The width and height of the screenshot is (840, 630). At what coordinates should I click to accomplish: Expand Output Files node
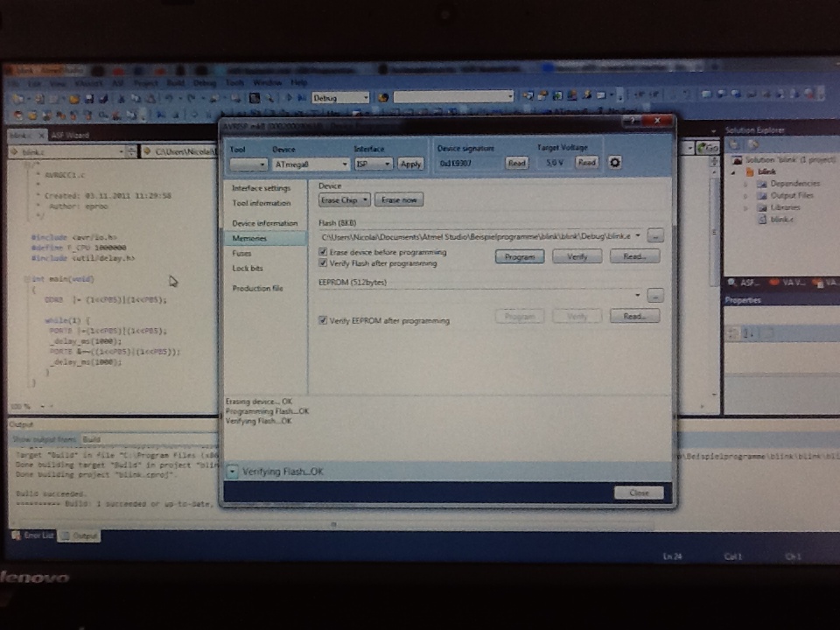click(x=745, y=195)
